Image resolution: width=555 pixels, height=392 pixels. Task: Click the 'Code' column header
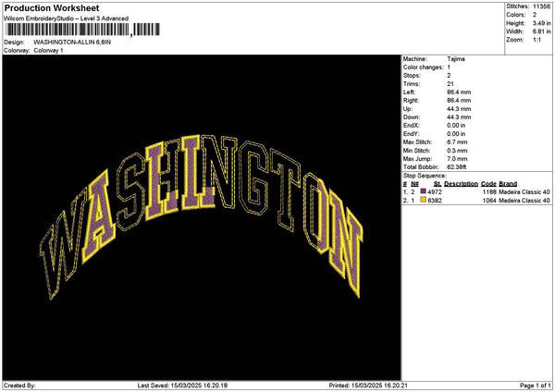coord(488,184)
